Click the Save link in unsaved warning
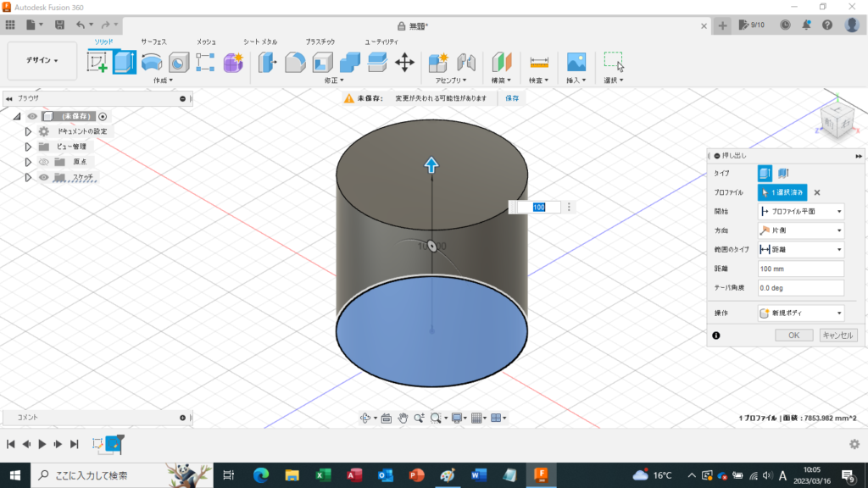868x488 pixels. 512,98
